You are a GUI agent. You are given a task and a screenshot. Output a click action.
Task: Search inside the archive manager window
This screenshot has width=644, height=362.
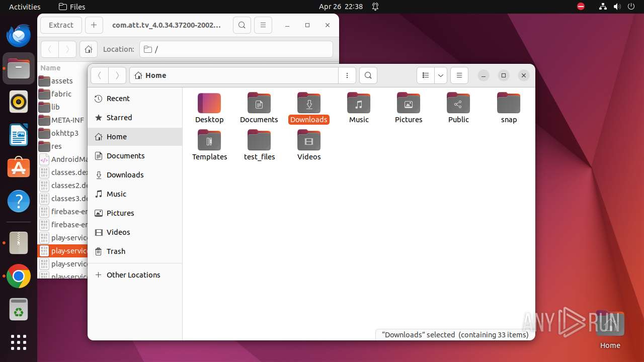[242, 25]
